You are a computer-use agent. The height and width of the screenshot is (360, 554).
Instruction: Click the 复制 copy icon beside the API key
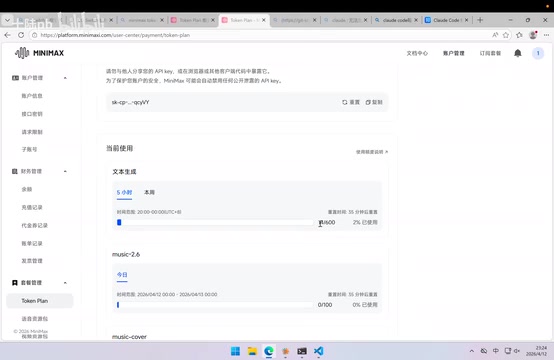pyautogui.click(x=368, y=102)
